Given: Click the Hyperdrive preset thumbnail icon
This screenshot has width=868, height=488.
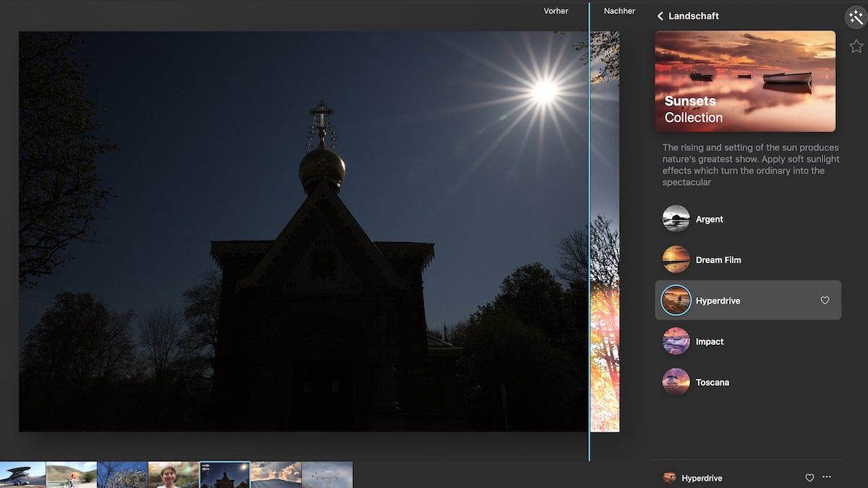Looking at the screenshot, I should (x=676, y=301).
